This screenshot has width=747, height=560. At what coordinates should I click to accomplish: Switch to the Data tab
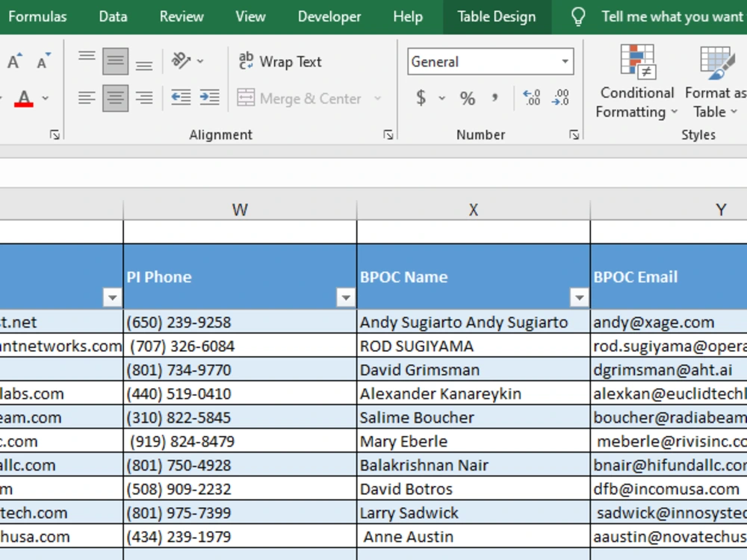point(113,16)
